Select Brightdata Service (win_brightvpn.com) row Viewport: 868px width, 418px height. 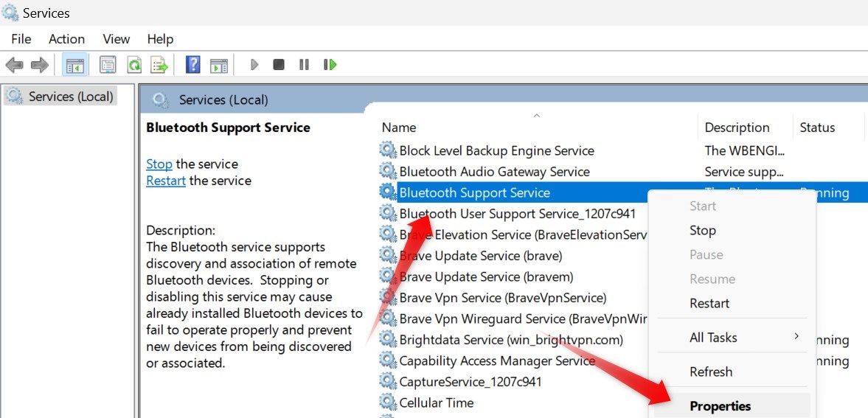pos(511,340)
